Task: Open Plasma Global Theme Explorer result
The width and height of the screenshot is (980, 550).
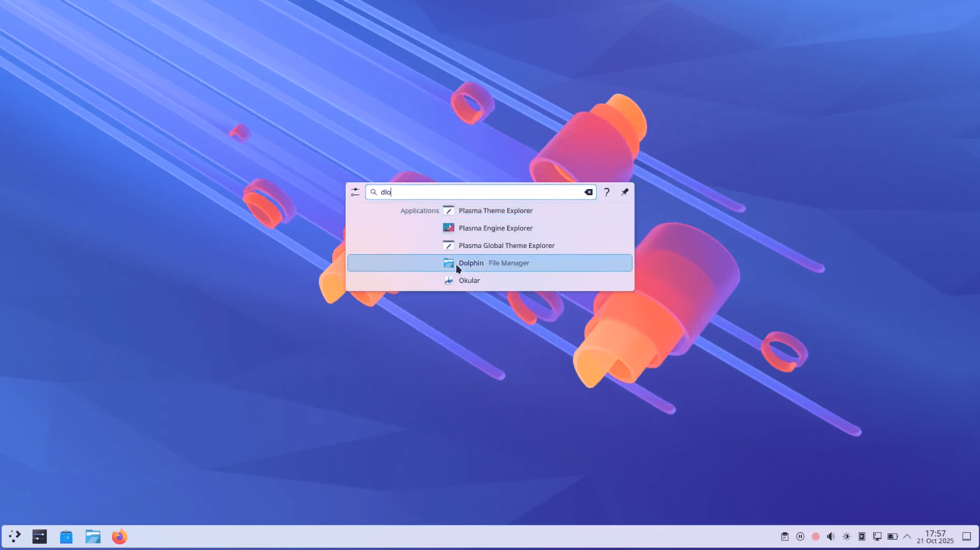Action: click(506, 246)
